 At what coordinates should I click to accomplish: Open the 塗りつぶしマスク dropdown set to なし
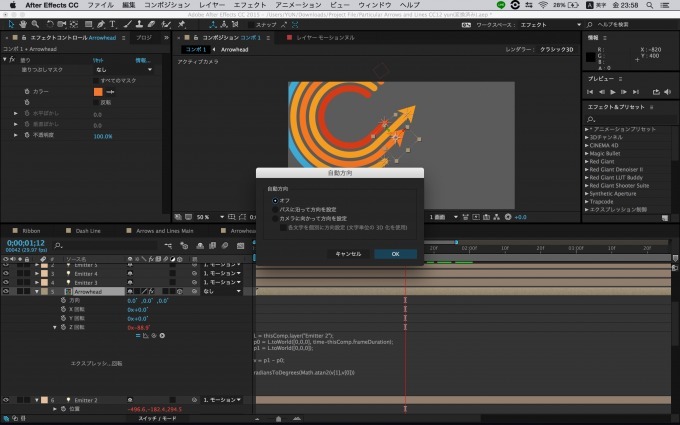click(122, 69)
